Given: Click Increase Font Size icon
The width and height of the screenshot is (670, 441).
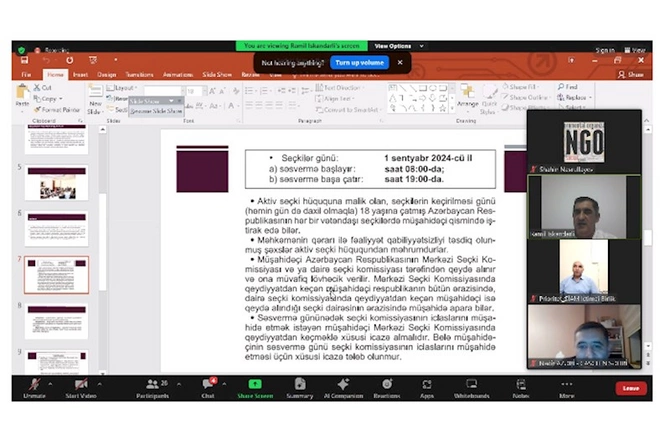Looking at the screenshot, I should tap(212, 91).
